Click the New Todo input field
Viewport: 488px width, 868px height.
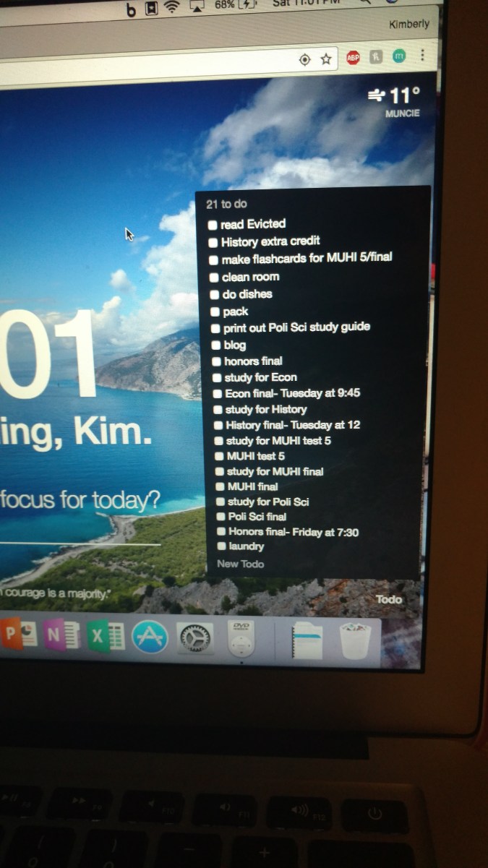point(241,564)
